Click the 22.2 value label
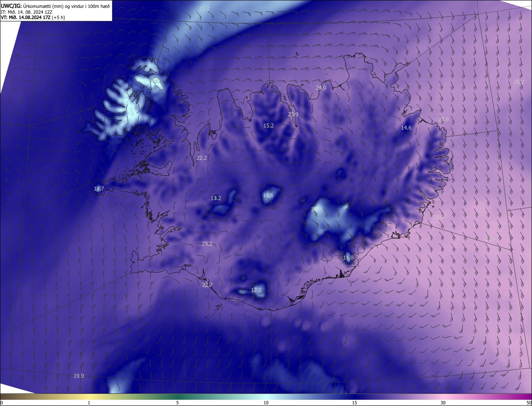Viewport: 532px width, 406px height. [202, 158]
